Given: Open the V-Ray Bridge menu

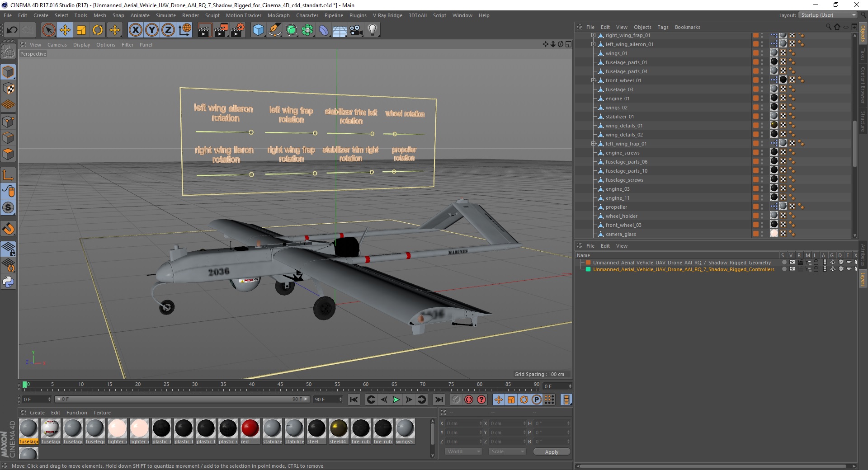Looking at the screenshot, I should pos(387,15).
